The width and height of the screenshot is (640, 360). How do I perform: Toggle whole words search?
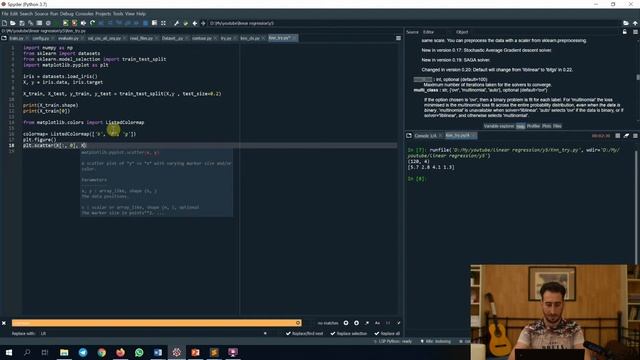coord(388,323)
